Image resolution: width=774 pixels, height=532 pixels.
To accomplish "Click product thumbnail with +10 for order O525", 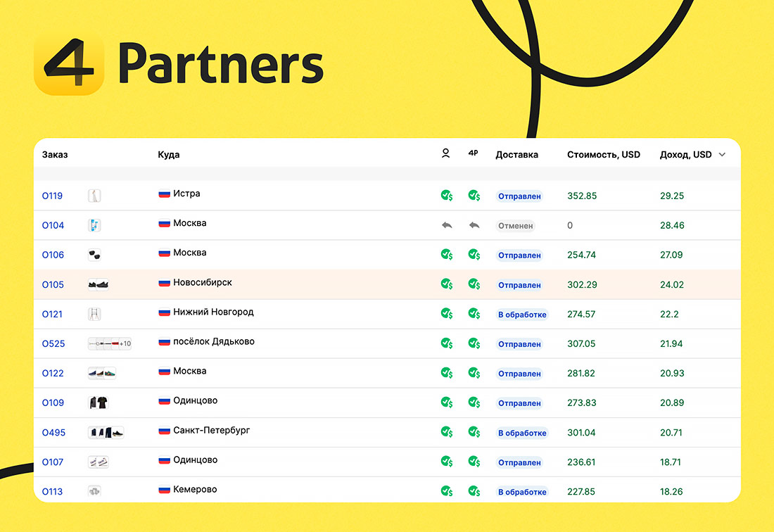I will point(110,344).
